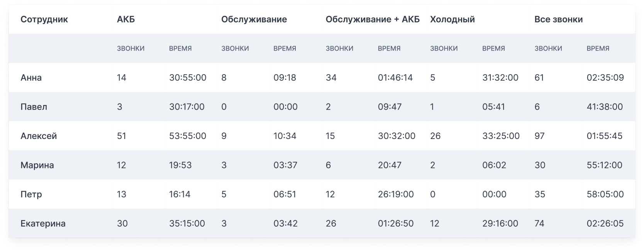The height and width of the screenshot is (251, 644).
Task: Click Алексей's total time 01:55:45
Action: [x=604, y=136]
